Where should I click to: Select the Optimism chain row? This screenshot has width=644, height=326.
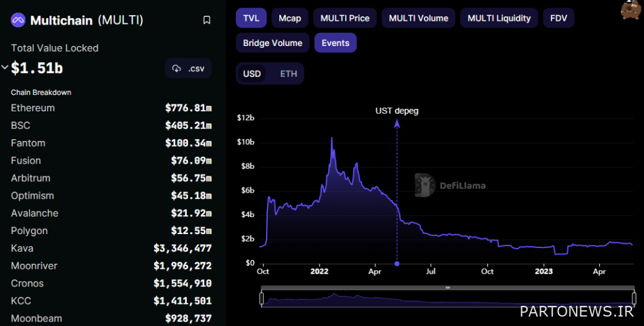(x=111, y=196)
